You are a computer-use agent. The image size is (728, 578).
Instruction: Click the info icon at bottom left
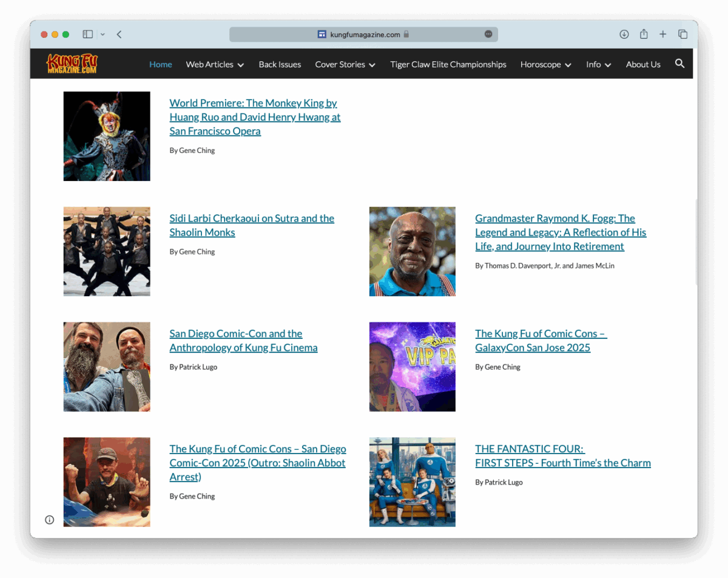tap(50, 520)
